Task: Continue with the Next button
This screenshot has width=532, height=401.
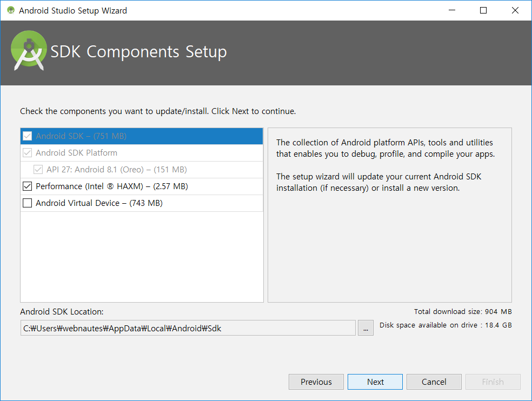Action: click(x=375, y=382)
